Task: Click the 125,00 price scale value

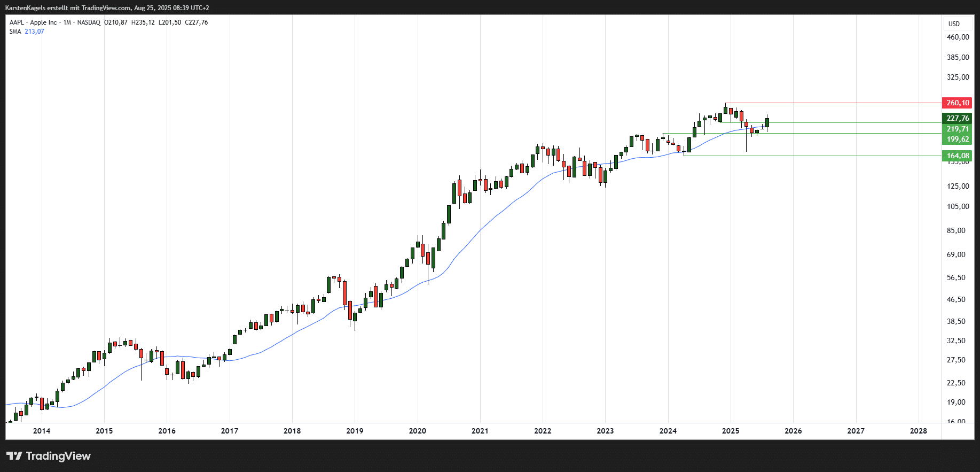Action: pos(958,186)
